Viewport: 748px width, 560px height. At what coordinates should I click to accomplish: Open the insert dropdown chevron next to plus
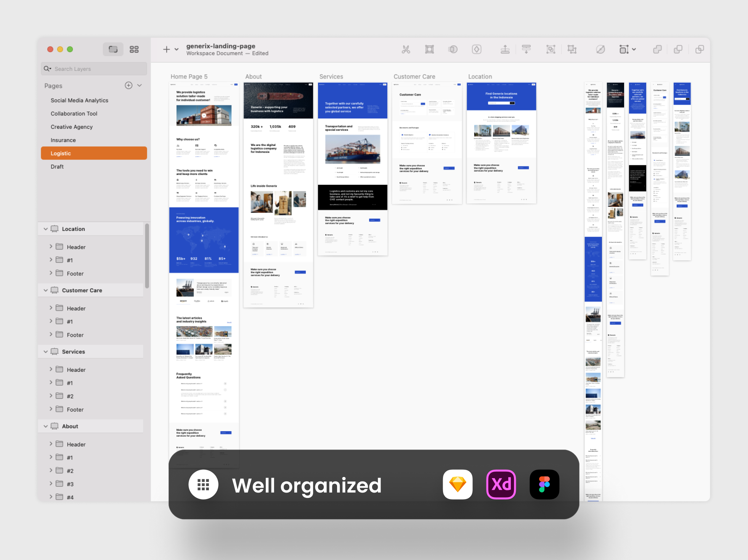pos(176,50)
